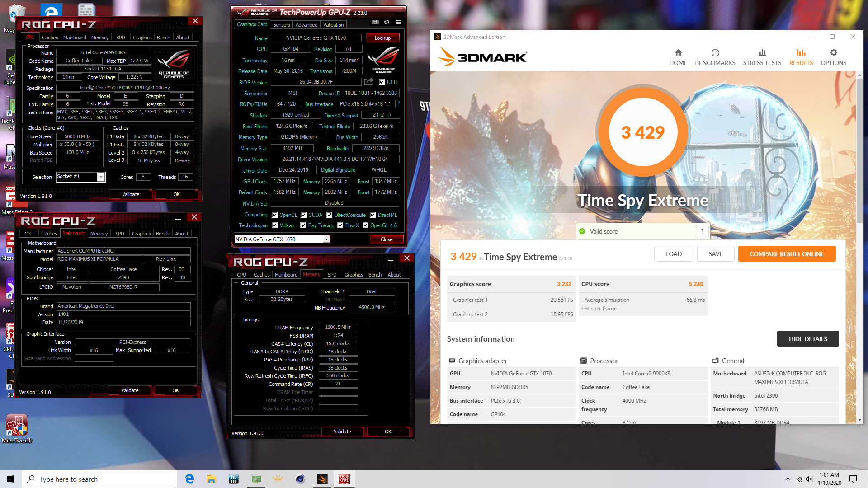The height and width of the screenshot is (488, 868).
Task: Click Close button in GPU-Z
Action: (x=387, y=239)
